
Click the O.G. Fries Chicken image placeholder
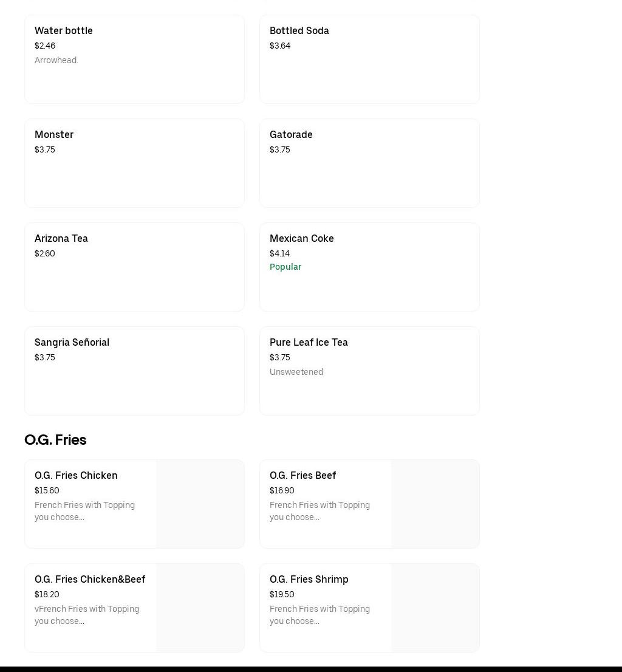(200, 504)
